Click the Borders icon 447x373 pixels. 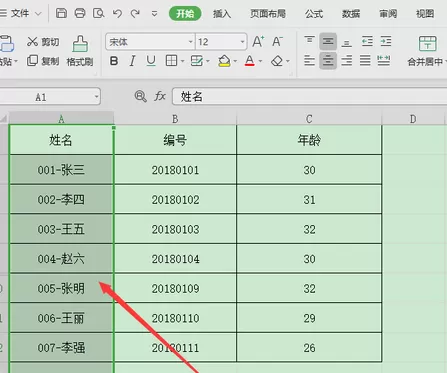tap(171, 61)
